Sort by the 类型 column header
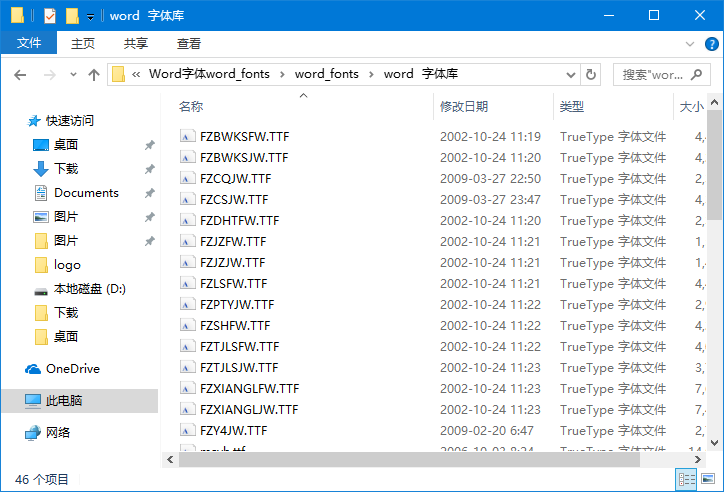The image size is (724, 492). 572,107
